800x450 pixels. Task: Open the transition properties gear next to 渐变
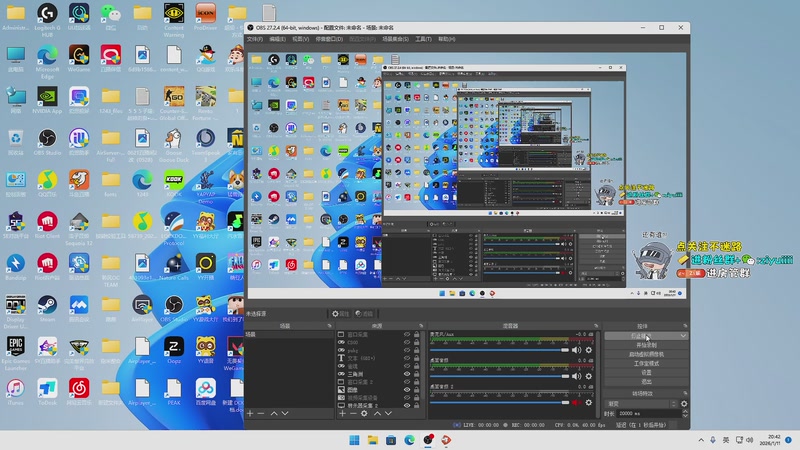click(x=684, y=404)
